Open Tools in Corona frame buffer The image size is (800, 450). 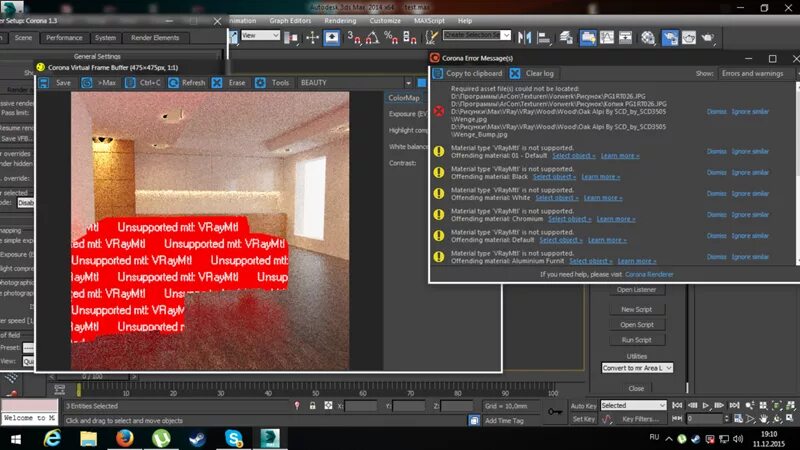tap(272, 83)
